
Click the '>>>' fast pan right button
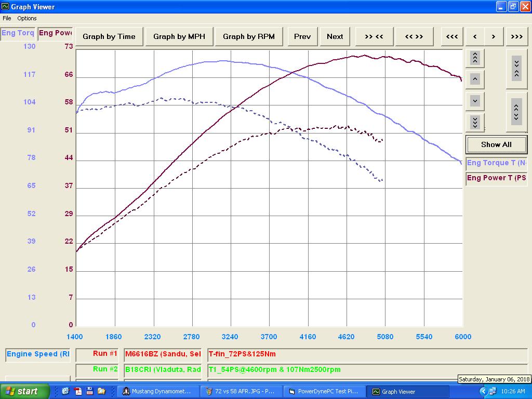click(517, 36)
